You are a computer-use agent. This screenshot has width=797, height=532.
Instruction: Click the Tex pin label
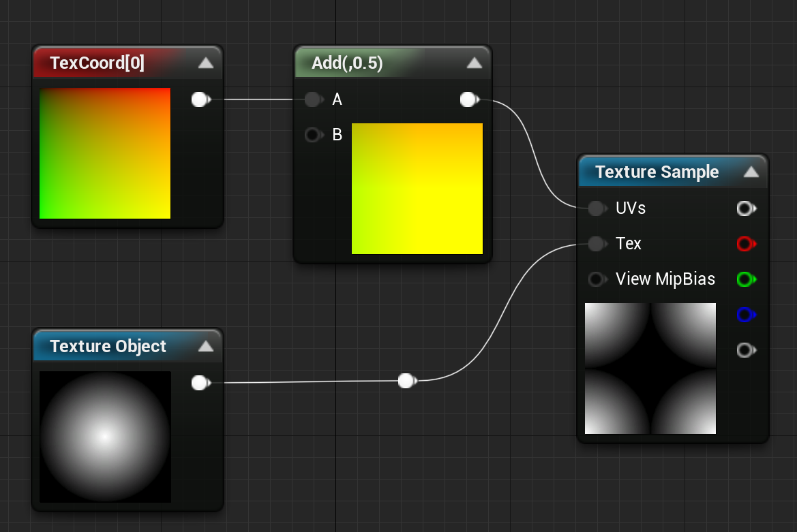tap(628, 244)
